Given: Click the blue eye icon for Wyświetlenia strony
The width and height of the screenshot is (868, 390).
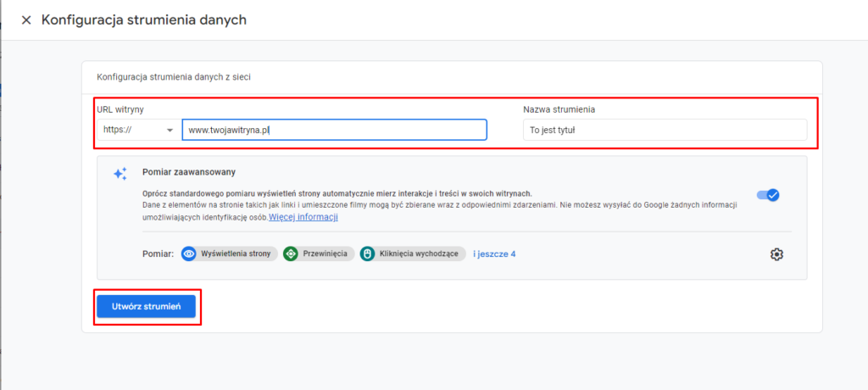Looking at the screenshot, I should pyautogui.click(x=189, y=253).
